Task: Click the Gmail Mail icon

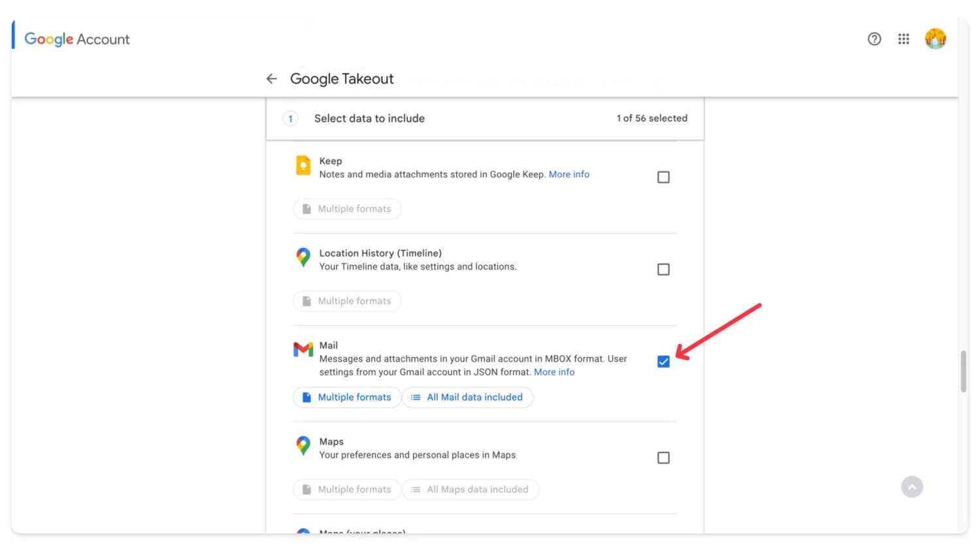Action: [x=303, y=349]
